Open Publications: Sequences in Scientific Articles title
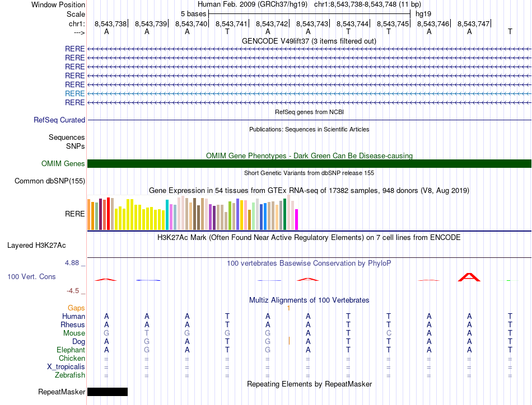The width and height of the screenshot is (532, 405). coord(309,129)
